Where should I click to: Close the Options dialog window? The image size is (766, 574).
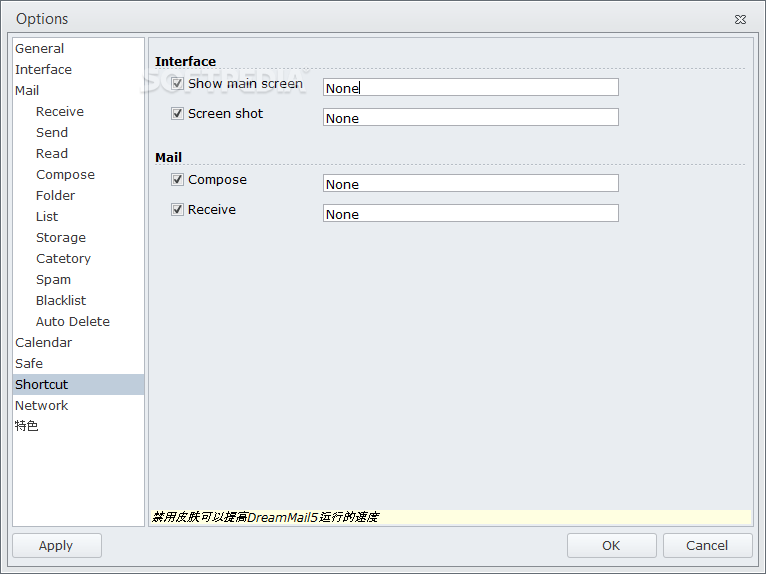739,19
